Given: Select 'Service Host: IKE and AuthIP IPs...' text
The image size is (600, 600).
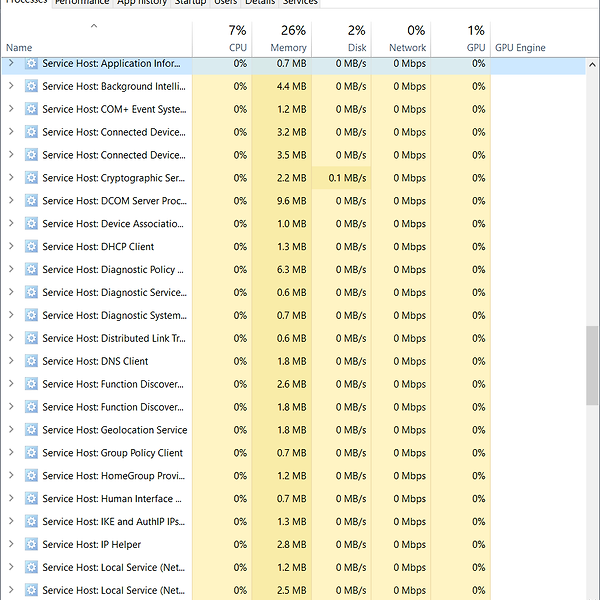Looking at the screenshot, I should (114, 522).
